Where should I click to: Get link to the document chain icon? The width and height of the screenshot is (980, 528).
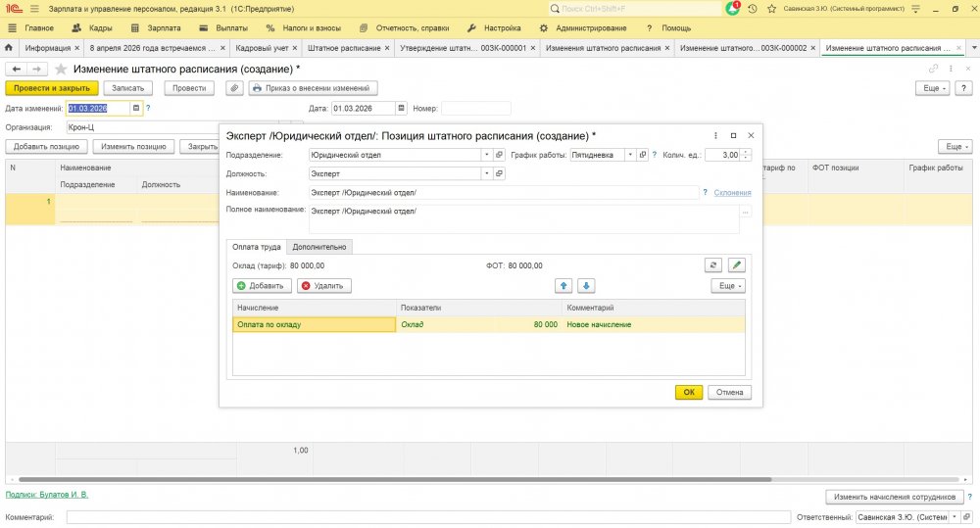pos(933,69)
